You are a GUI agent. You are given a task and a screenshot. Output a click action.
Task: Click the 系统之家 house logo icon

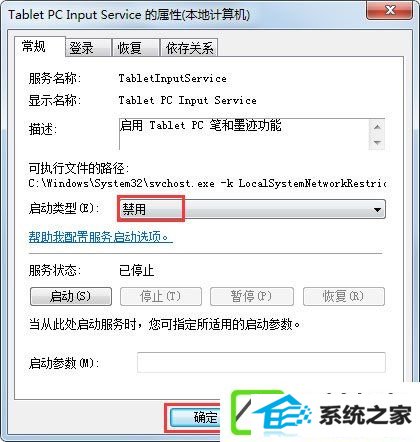click(x=281, y=414)
